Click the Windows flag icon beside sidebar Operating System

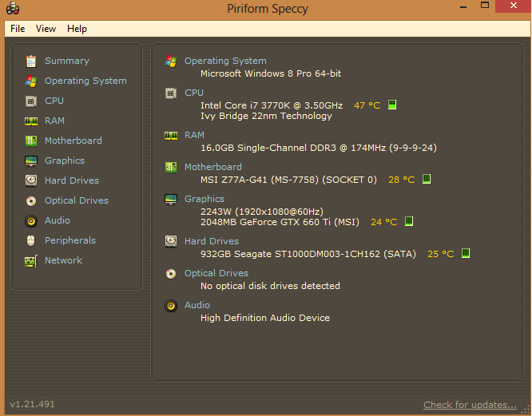pos(31,81)
